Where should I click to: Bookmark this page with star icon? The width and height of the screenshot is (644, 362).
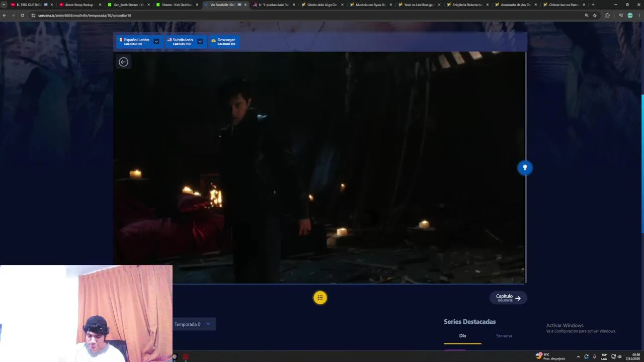595,16
